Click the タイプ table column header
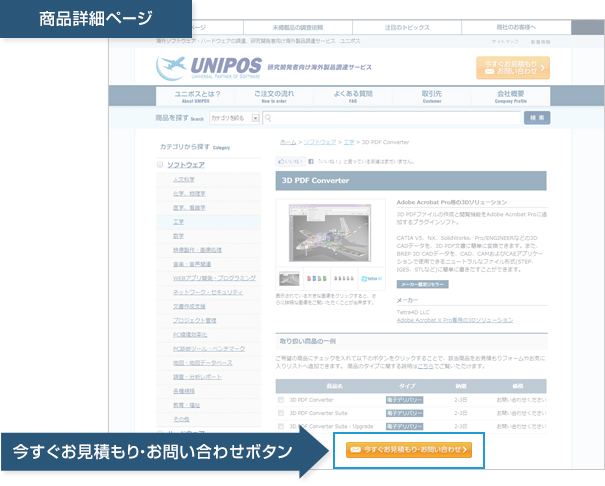 pos(407,386)
